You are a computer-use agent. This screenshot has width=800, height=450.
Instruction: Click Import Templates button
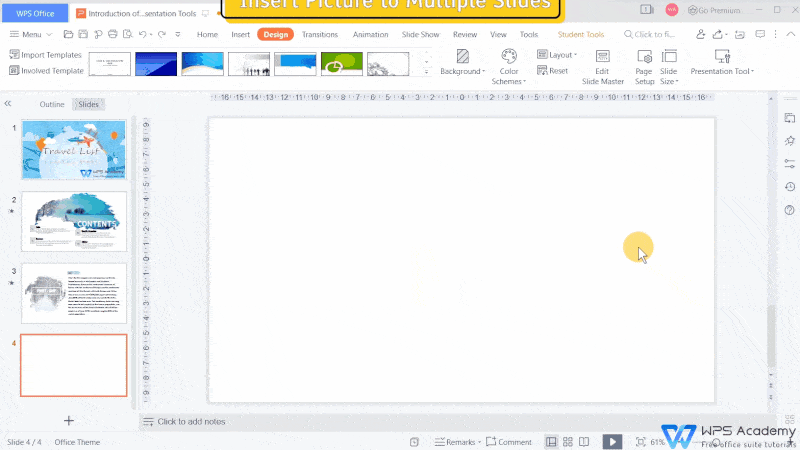click(46, 55)
